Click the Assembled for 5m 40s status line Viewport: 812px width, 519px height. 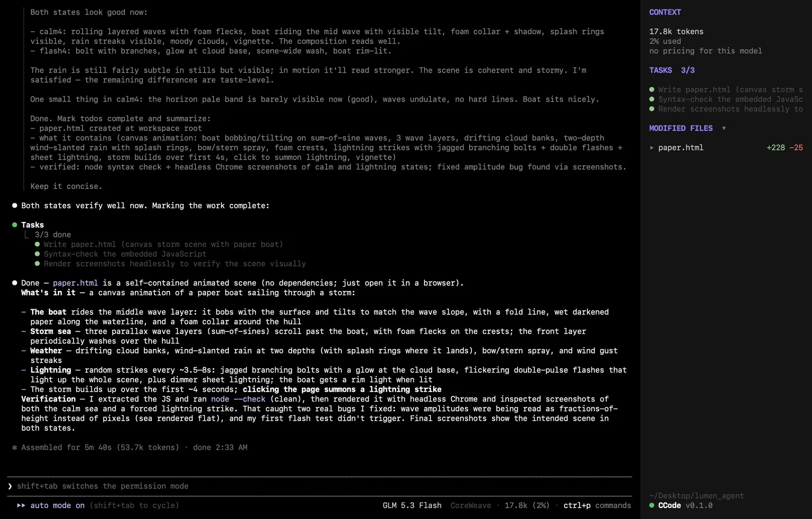coord(129,447)
